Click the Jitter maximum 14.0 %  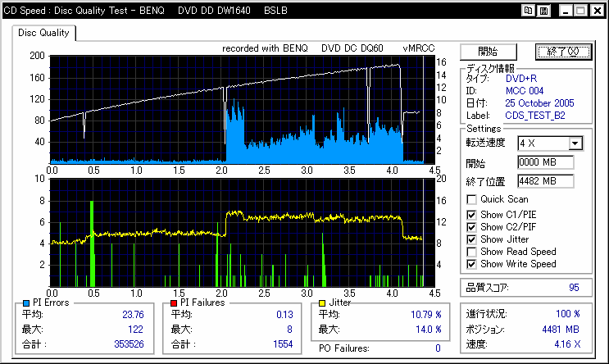pyautogui.click(x=429, y=330)
